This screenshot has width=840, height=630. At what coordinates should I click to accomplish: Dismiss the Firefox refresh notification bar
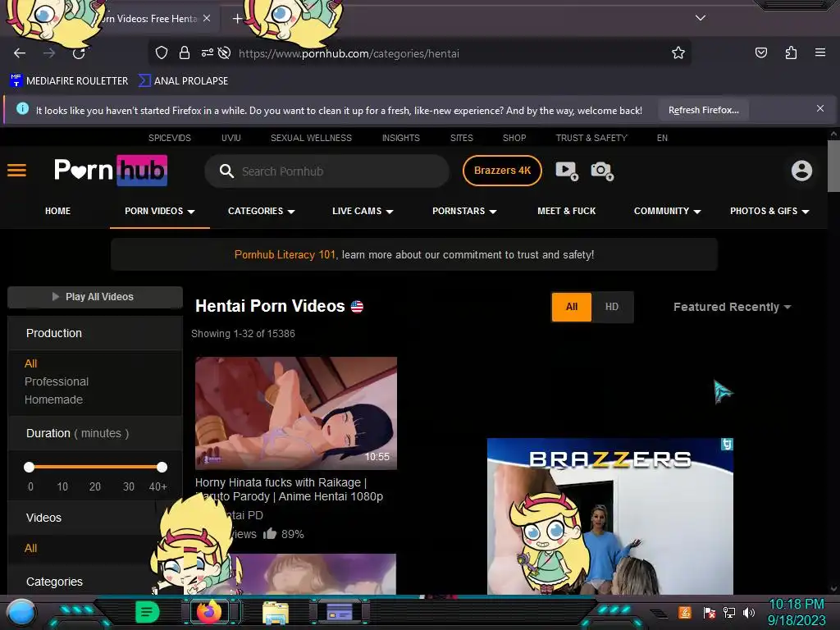(820, 109)
